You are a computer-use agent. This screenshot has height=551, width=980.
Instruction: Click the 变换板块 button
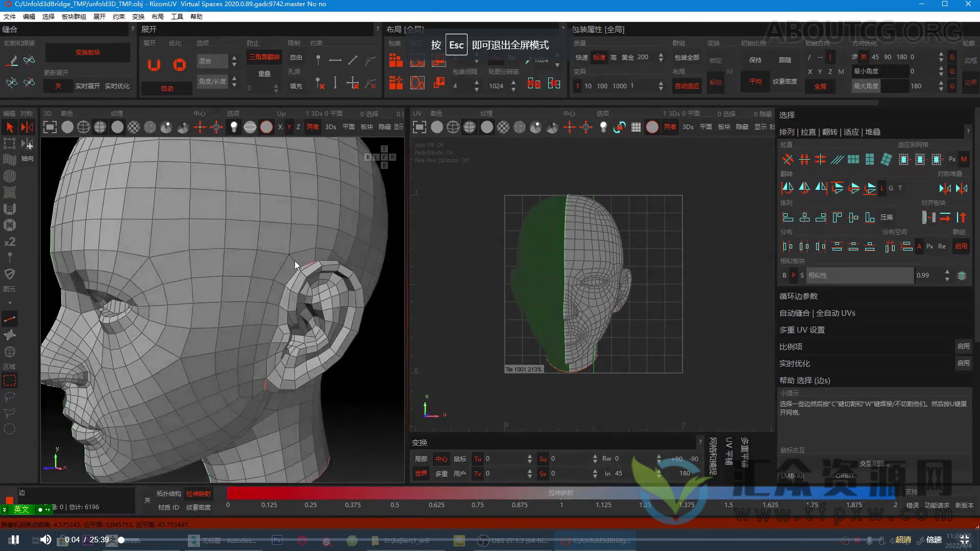[88, 53]
